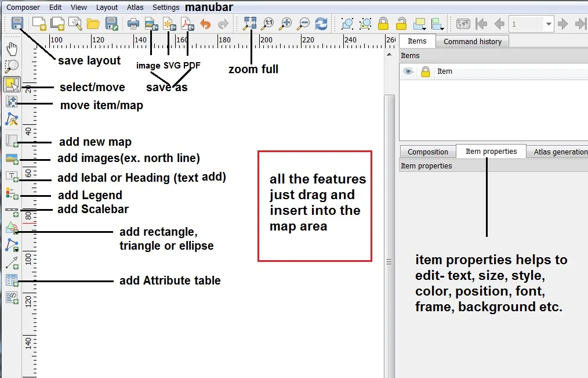Switch to the Atlas generation tab
588x378 pixels.
coord(558,152)
